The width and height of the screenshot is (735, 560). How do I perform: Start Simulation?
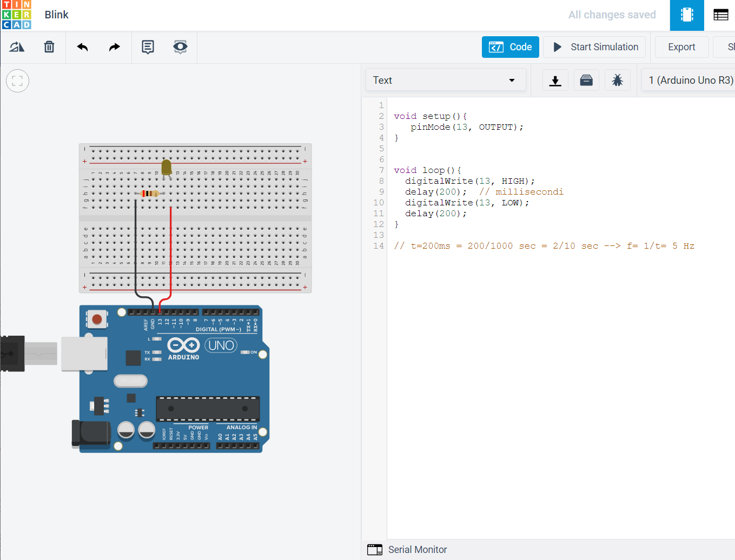click(x=594, y=47)
